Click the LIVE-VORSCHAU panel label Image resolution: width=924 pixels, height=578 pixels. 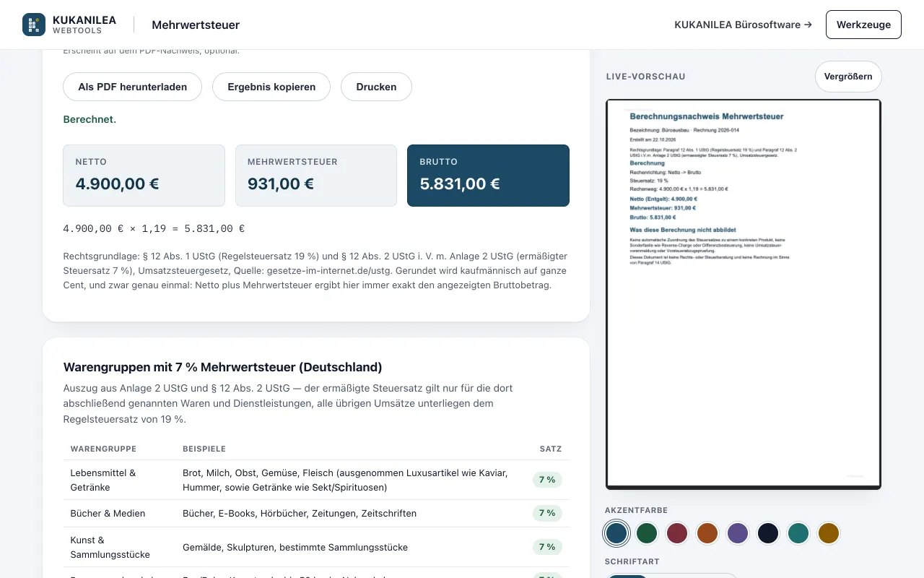[646, 77]
